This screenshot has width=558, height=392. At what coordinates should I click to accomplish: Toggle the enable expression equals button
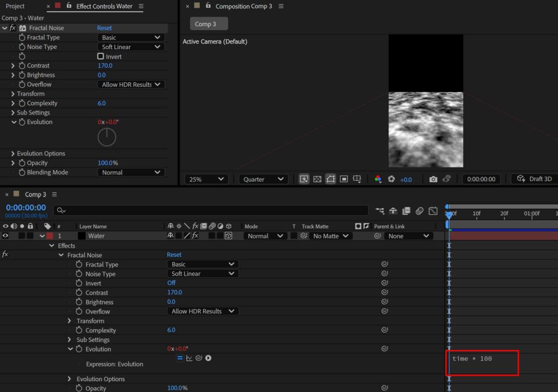click(180, 358)
